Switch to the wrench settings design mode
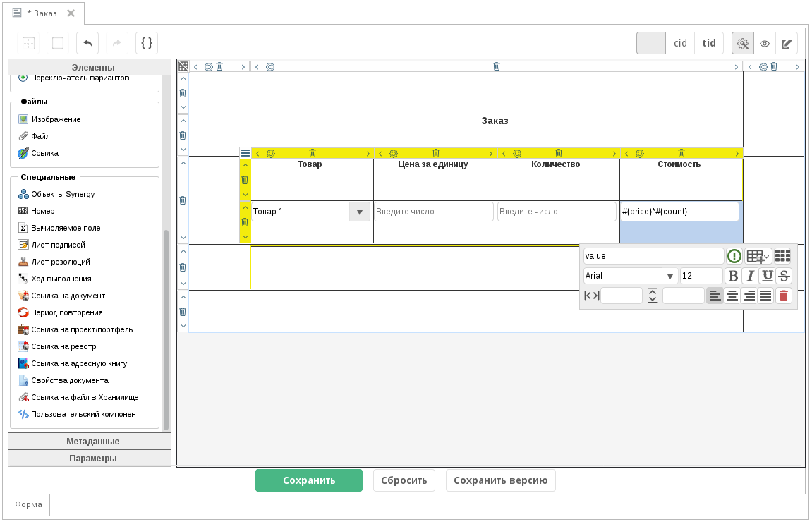The height and width of the screenshot is (522, 812). (743, 44)
